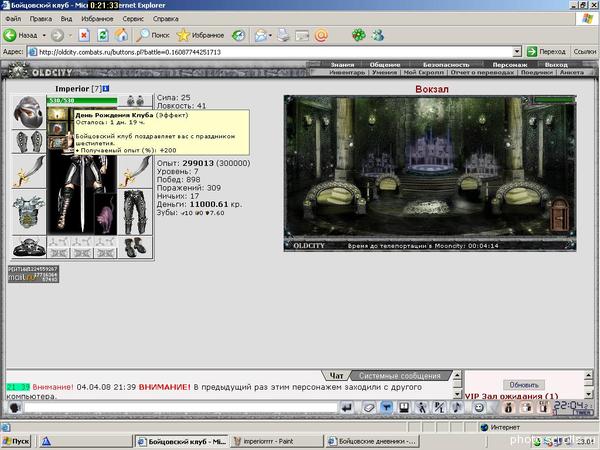This screenshot has height=450, width=600.
Task: Open the Справка menu
Action: (x=165, y=19)
